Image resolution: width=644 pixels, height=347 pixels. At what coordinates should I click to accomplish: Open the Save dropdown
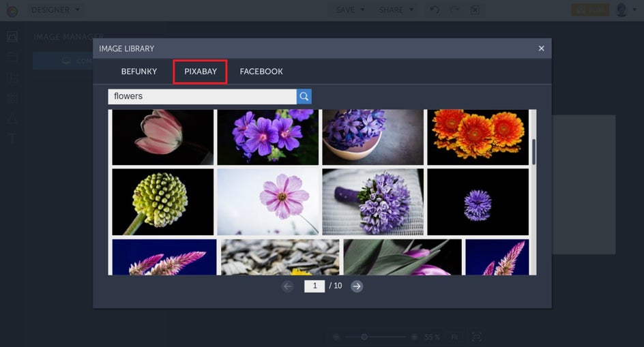[x=351, y=10]
